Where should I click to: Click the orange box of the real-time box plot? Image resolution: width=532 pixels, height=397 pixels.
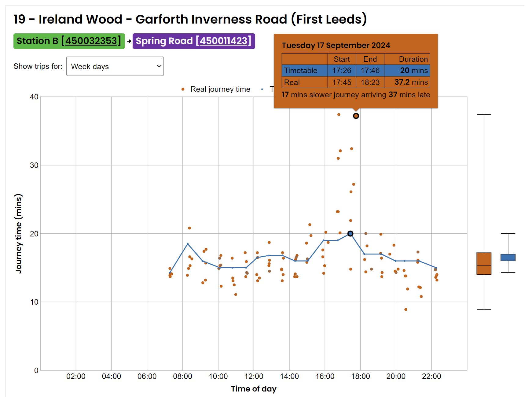(x=484, y=263)
